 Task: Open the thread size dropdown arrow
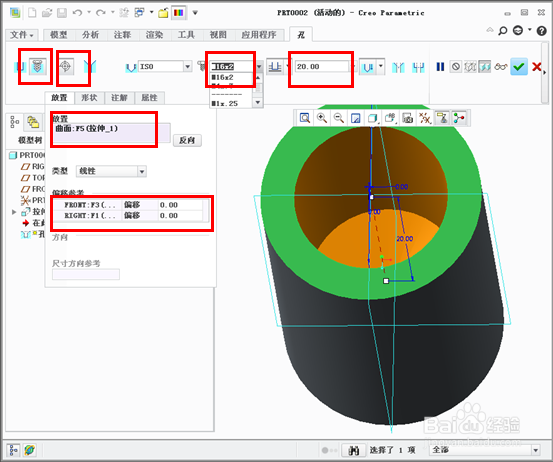point(259,66)
